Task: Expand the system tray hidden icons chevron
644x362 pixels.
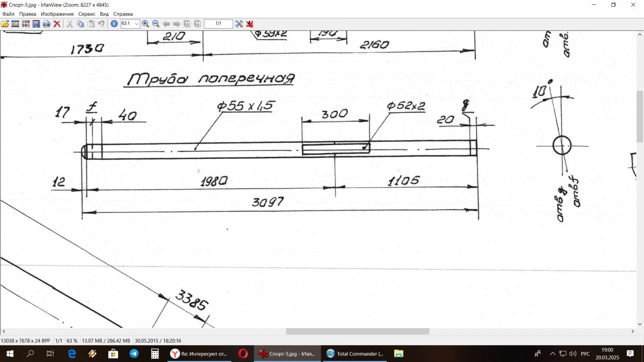Action: (x=553, y=354)
